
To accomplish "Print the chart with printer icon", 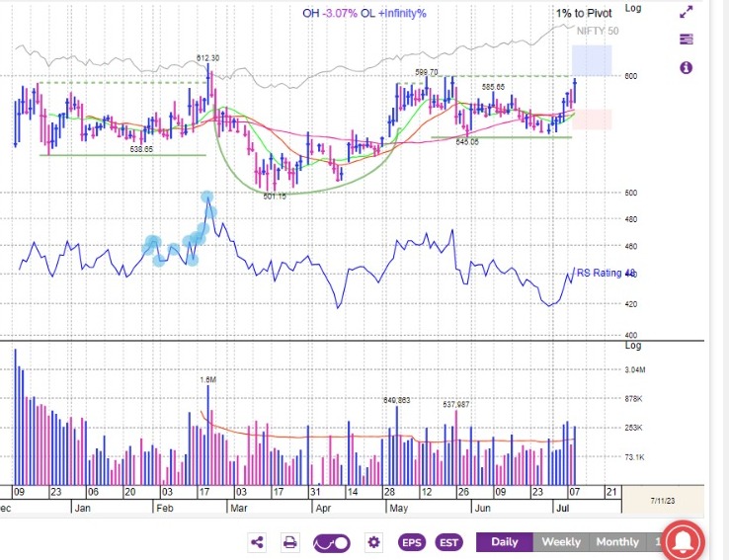I will 290,542.
